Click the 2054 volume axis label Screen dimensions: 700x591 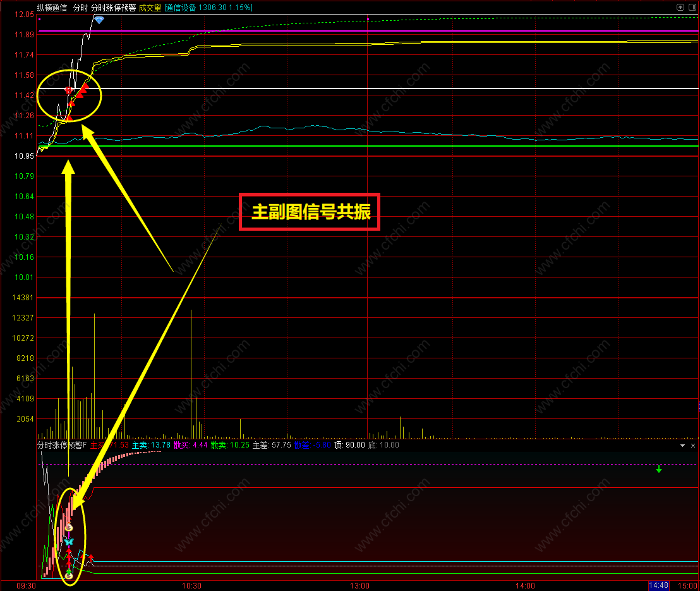(25, 419)
